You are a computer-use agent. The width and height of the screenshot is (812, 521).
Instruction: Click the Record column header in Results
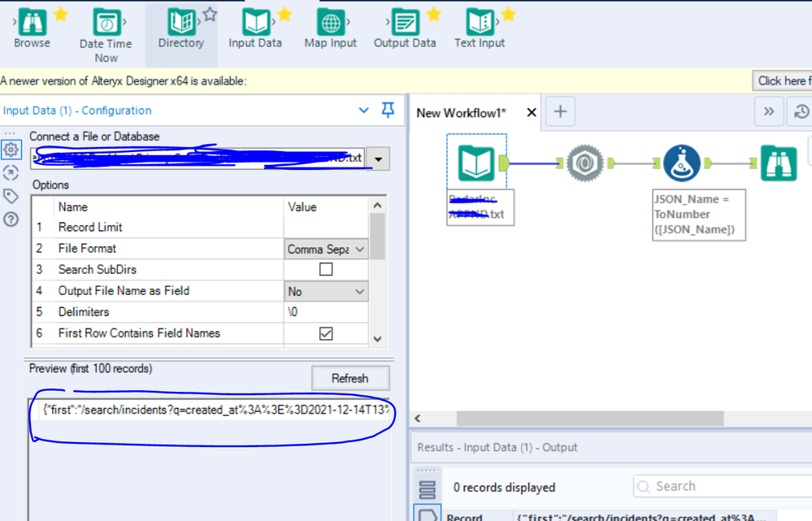[x=464, y=516]
